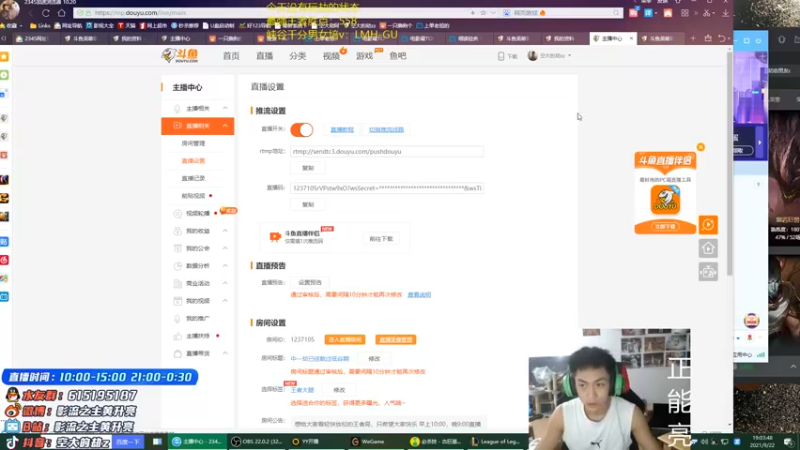This screenshot has width=800, height=450.
Task: Click 修改 next to the room title
Action: [374, 359]
